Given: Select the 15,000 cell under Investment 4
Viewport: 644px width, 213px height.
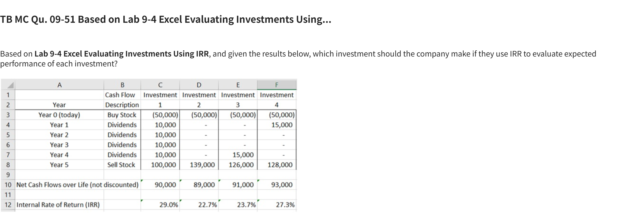Looking at the screenshot, I should pos(282,125).
